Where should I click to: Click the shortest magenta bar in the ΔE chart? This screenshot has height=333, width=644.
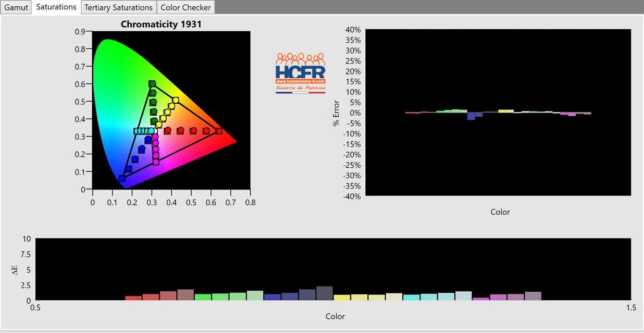480,299
